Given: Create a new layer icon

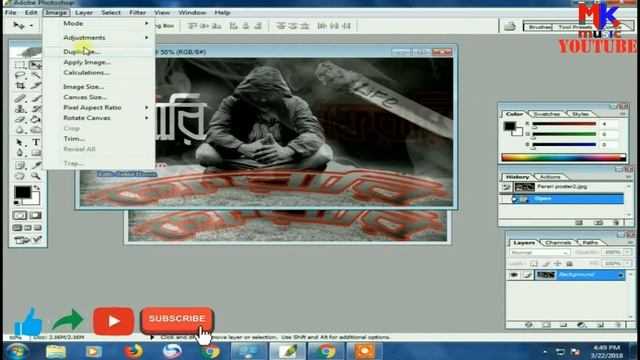Looking at the screenshot, I should 600,325.
